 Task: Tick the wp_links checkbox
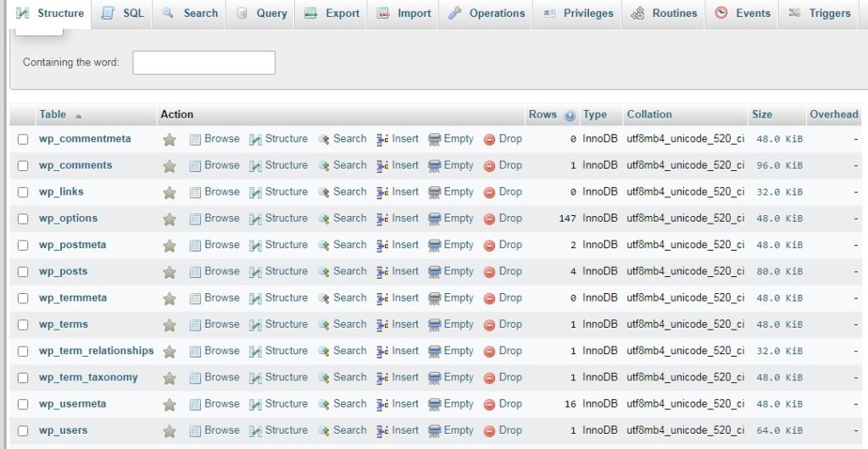tap(23, 192)
